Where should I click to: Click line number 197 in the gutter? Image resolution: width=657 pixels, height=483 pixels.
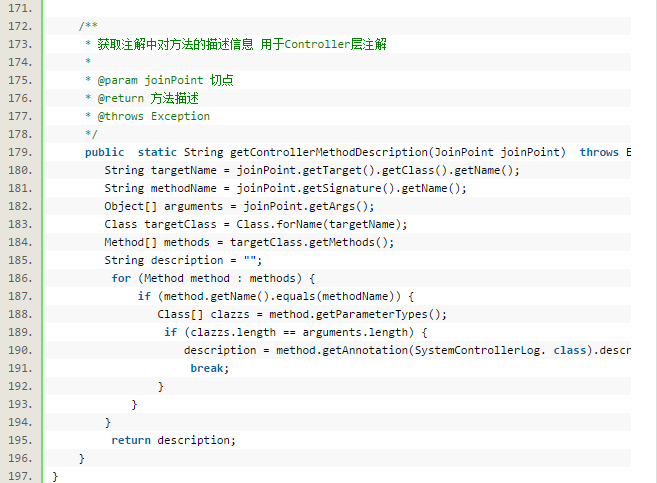20,476
